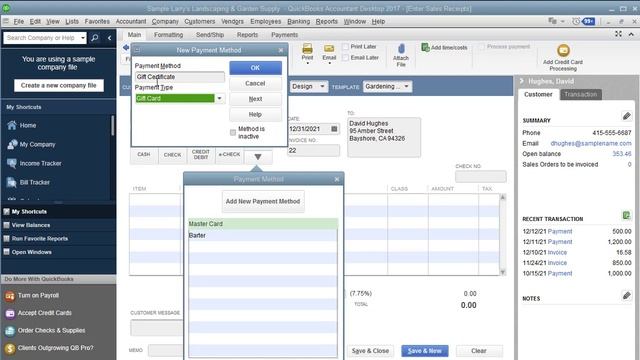Open the Print dropdown arrow
Viewport: 640px width, 360px height.
pos(307,64)
